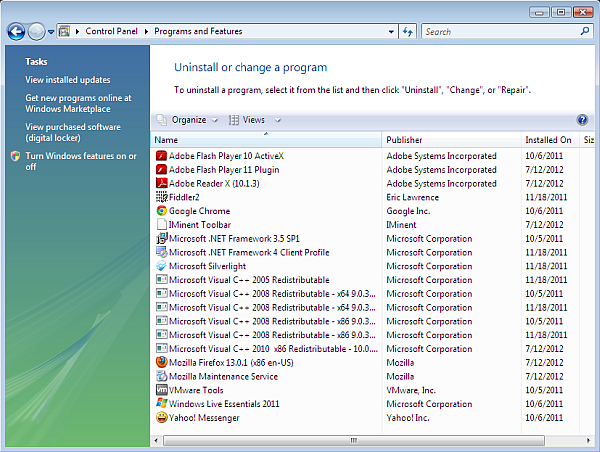Click the Fiddler2 program icon
Image resolution: width=600 pixels, height=452 pixels.
161,197
